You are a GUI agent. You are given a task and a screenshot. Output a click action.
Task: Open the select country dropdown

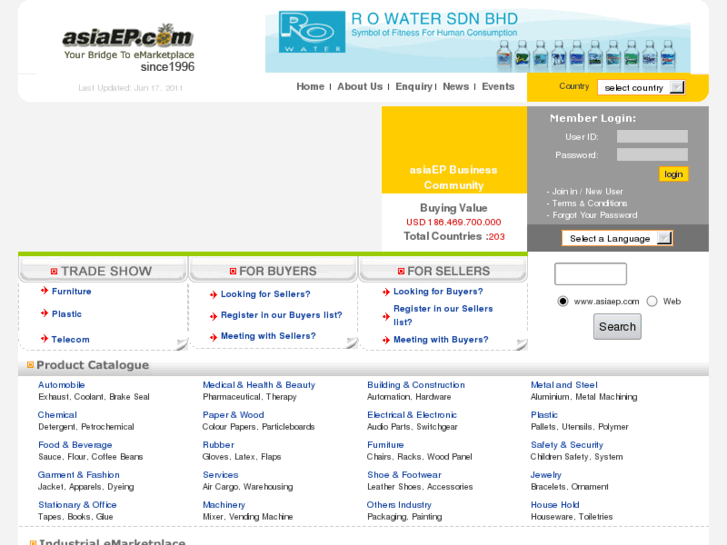tap(641, 88)
